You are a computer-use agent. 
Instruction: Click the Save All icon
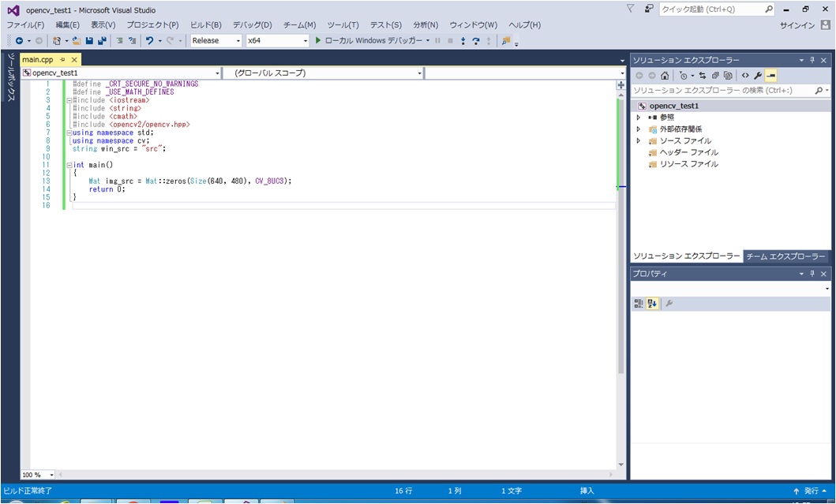pyautogui.click(x=101, y=40)
